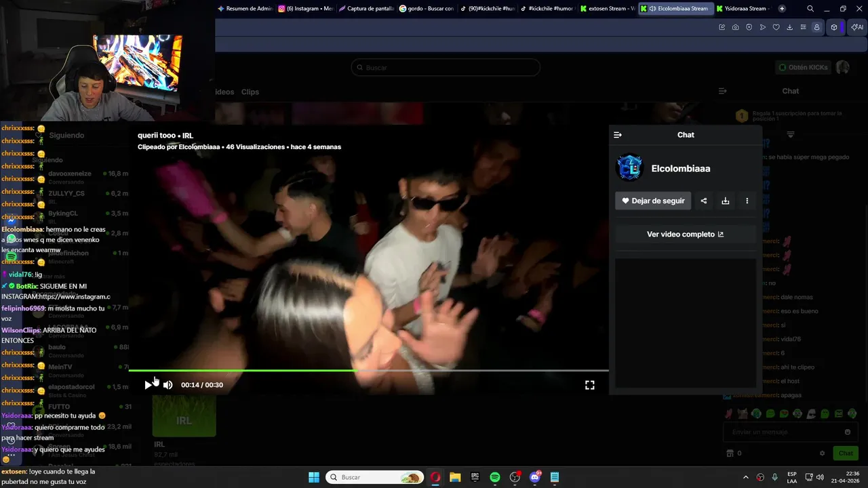Viewport: 868px width, 488px height.
Task: Open the Notepad app in taskbar
Action: click(555, 477)
